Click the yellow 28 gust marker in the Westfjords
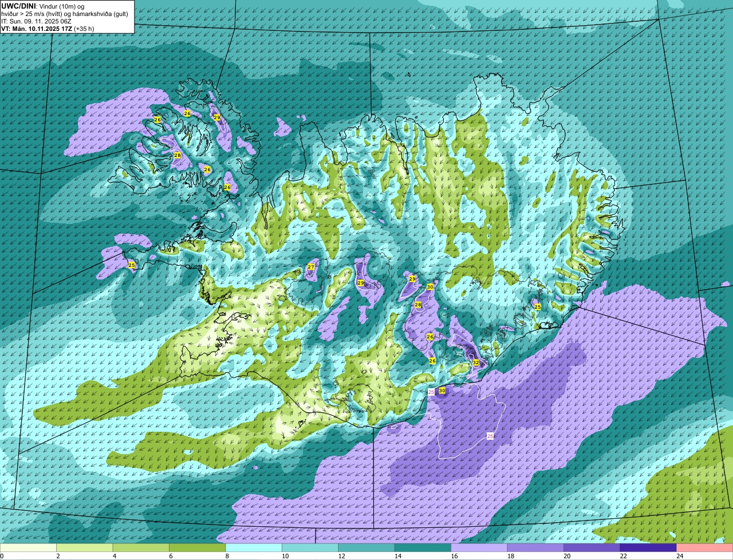Viewport: 733px width, 560px height. pyautogui.click(x=178, y=155)
